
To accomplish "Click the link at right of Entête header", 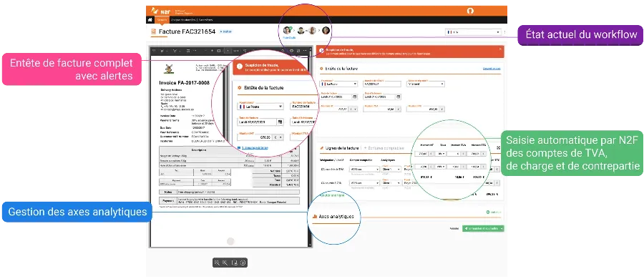I will click(492, 69).
